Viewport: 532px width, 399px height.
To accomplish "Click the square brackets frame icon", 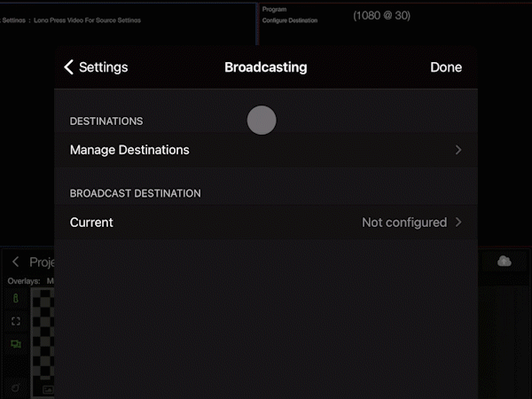I will click(x=15, y=321).
